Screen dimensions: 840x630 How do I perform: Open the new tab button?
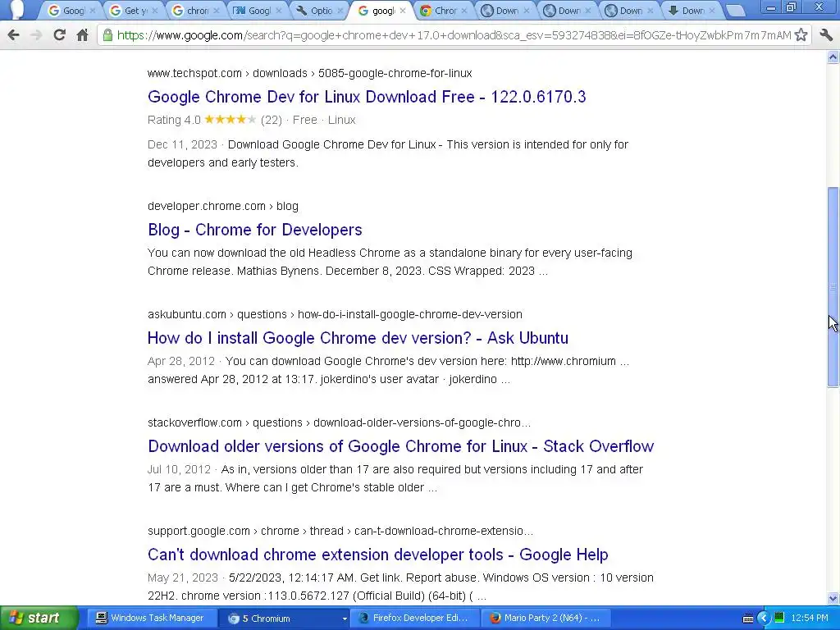(x=736, y=10)
